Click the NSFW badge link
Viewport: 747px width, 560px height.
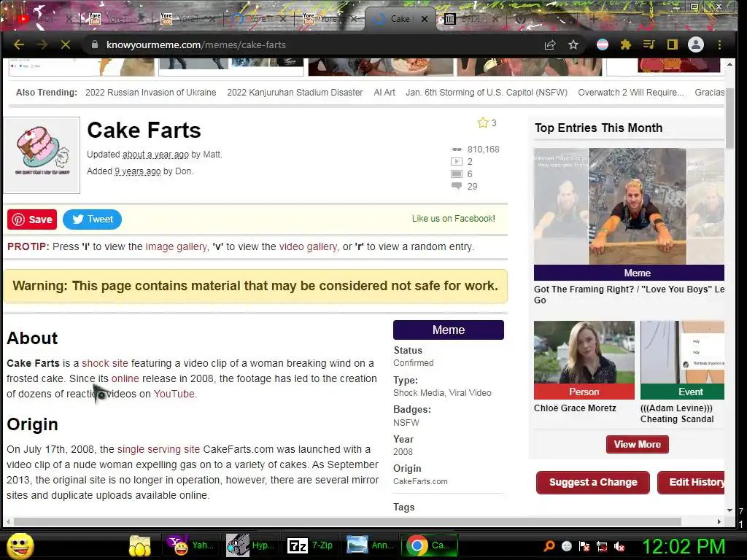406,423
